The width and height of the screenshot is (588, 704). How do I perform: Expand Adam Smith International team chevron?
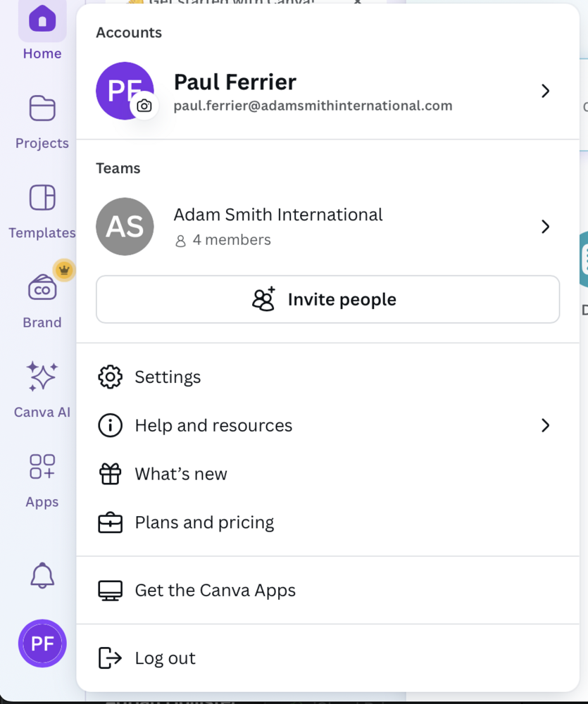point(545,226)
